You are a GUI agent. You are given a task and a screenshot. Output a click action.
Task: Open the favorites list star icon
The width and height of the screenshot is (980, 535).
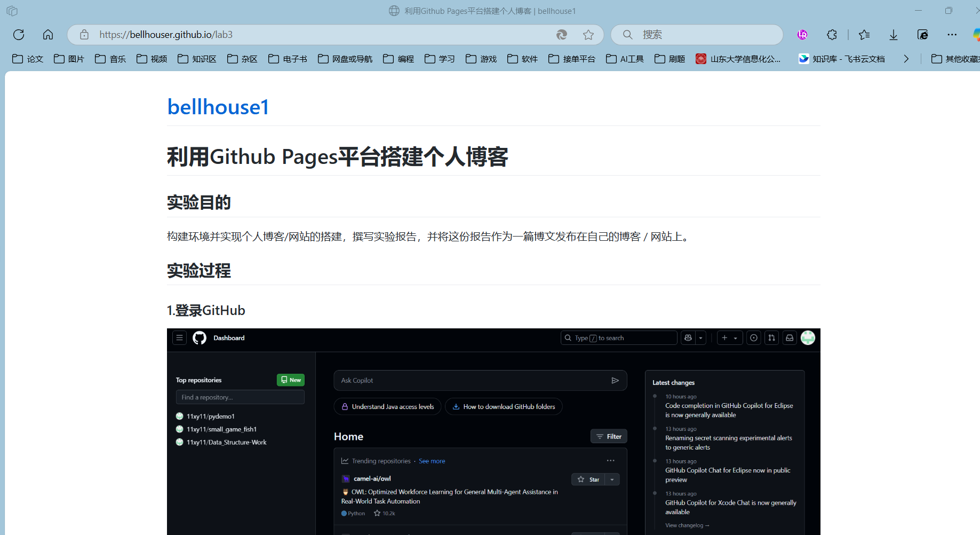[864, 35]
